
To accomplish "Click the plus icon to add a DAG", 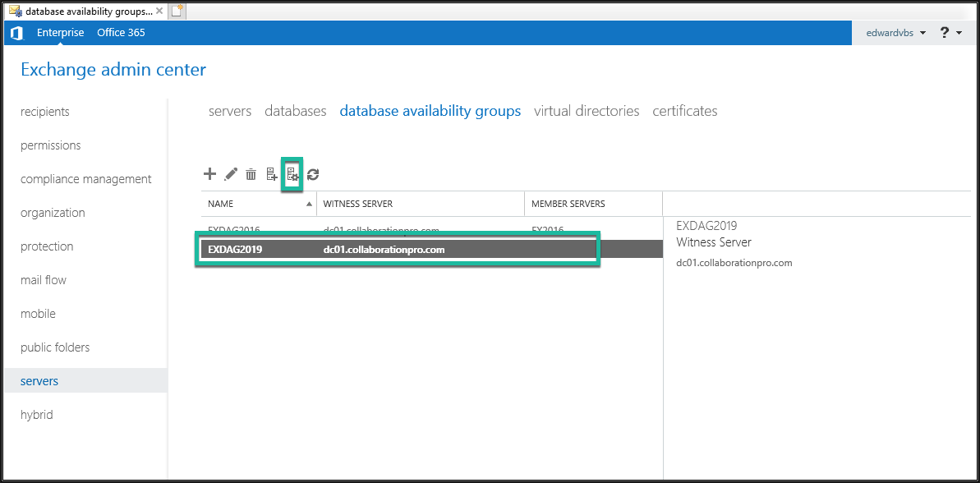I will coord(210,174).
